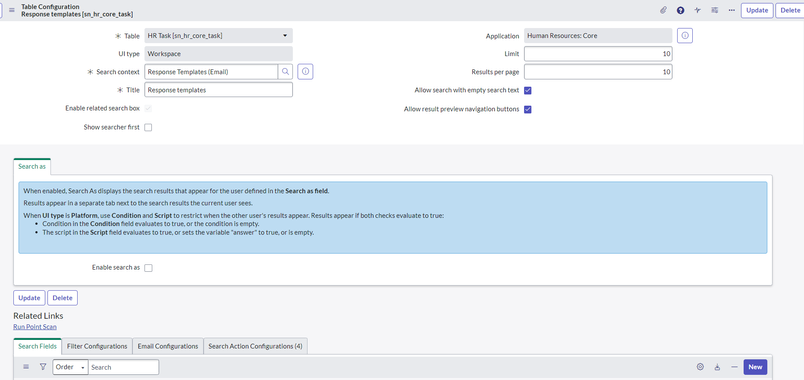
Task: Enable search as checkbox
Action: coord(148,268)
